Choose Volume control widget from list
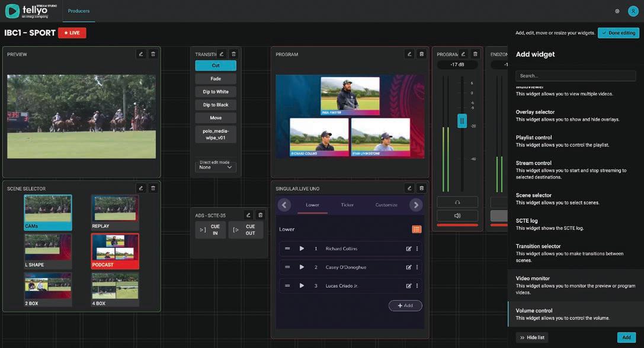644x348 pixels. pos(575,314)
